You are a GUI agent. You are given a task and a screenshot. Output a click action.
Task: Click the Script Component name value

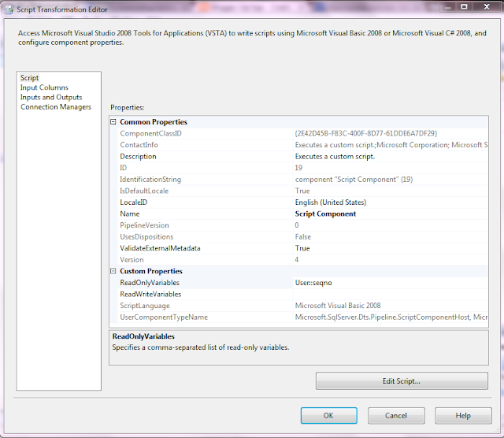click(325, 213)
